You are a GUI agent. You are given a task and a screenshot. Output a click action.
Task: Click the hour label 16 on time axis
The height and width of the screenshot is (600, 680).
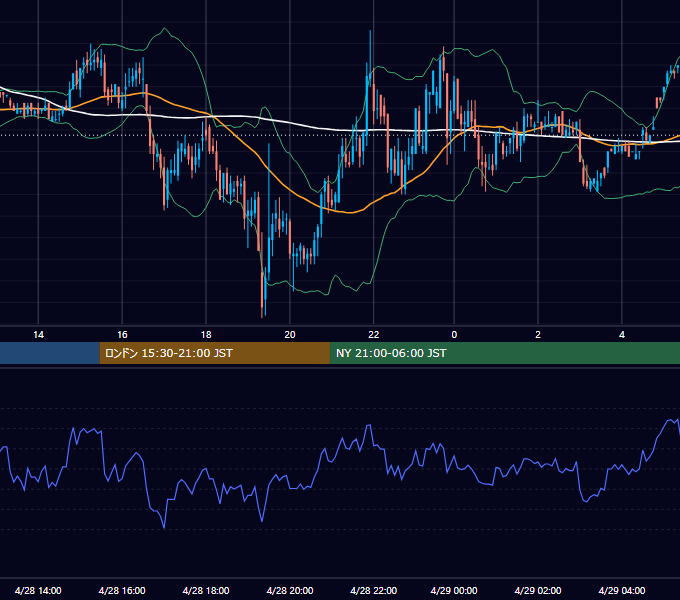coord(122,335)
